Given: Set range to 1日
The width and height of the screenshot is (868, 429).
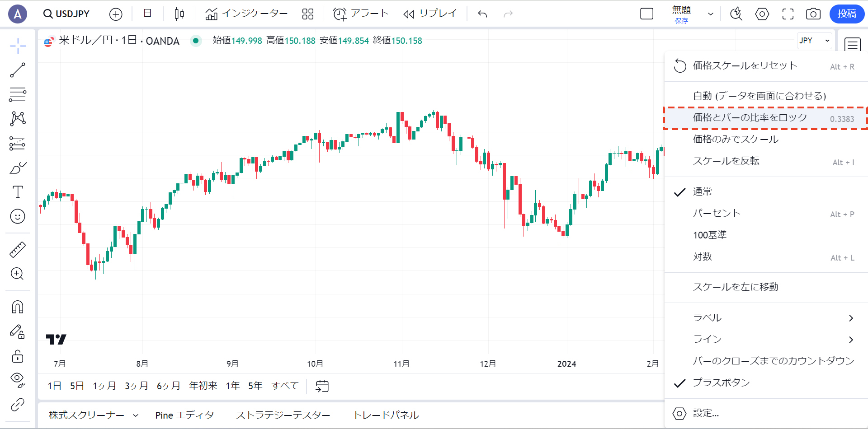Looking at the screenshot, I should point(54,386).
